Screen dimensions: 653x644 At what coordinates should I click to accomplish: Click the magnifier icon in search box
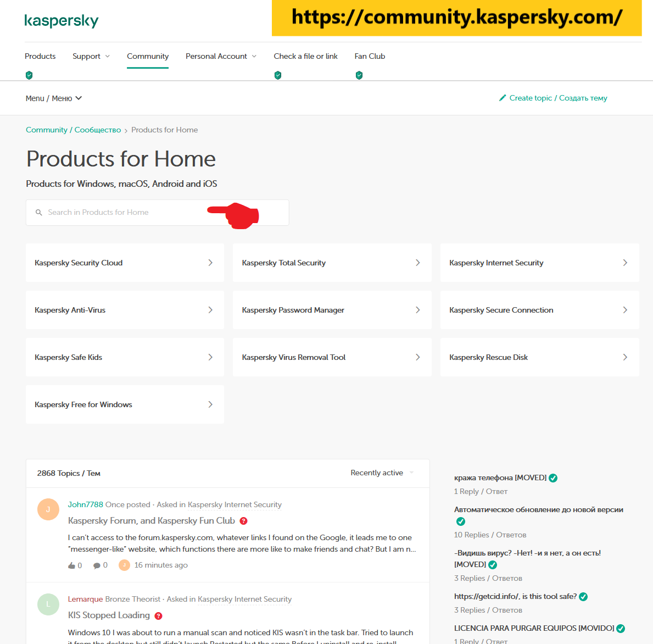click(x=39, y=213)
